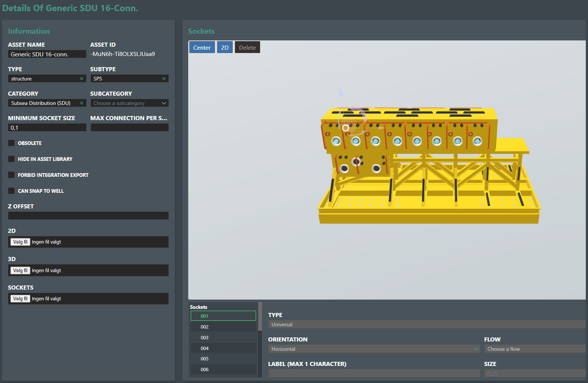
Task: Click the selected socket marker on 3D model
Action: 345,128
